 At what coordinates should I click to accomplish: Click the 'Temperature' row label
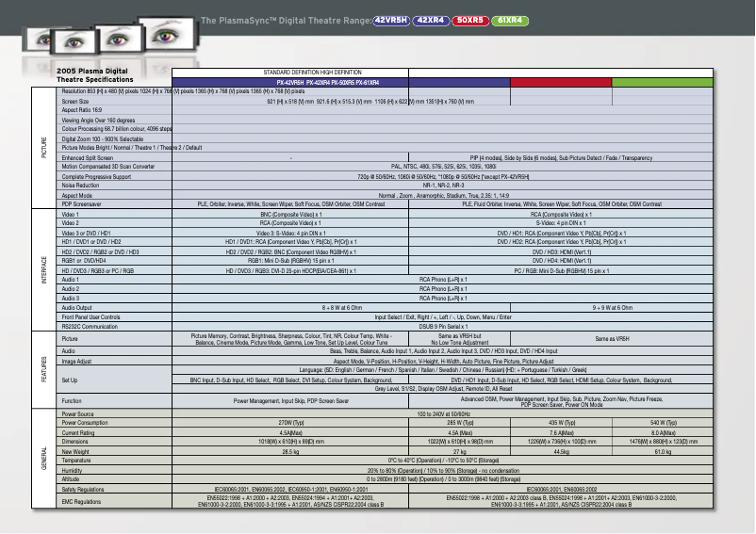(x=75, y=461)
